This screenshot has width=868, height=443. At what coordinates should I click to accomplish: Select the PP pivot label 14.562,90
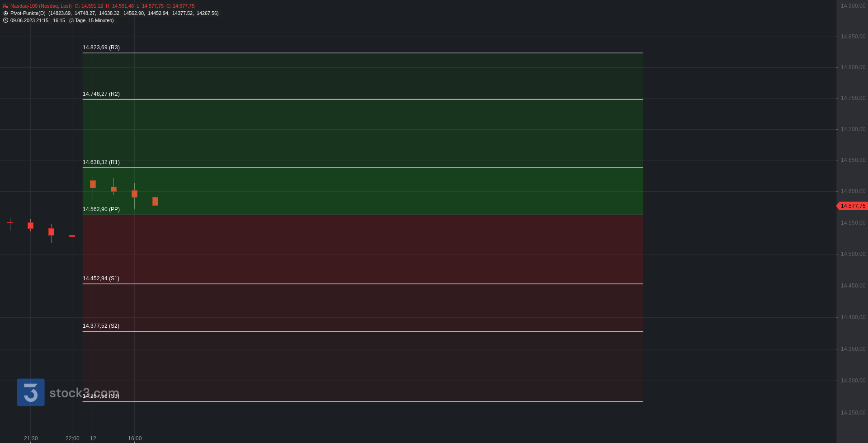click(101, 209)
